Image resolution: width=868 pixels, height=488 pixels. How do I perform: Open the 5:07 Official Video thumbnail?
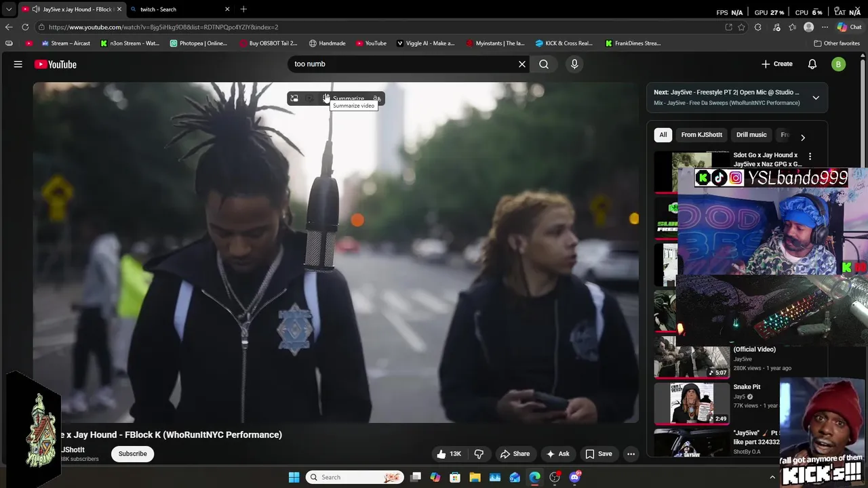click(692, 359)
